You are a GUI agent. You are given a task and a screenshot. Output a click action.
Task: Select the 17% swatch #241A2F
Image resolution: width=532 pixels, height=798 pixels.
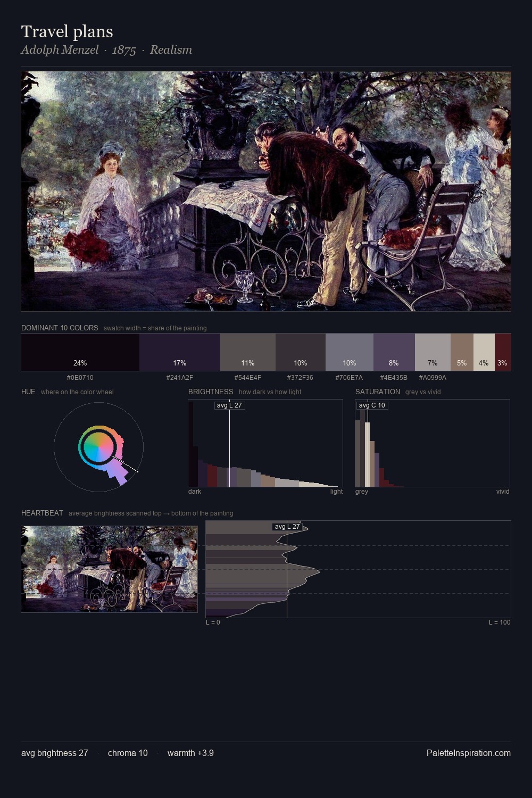tap(180, 352)
